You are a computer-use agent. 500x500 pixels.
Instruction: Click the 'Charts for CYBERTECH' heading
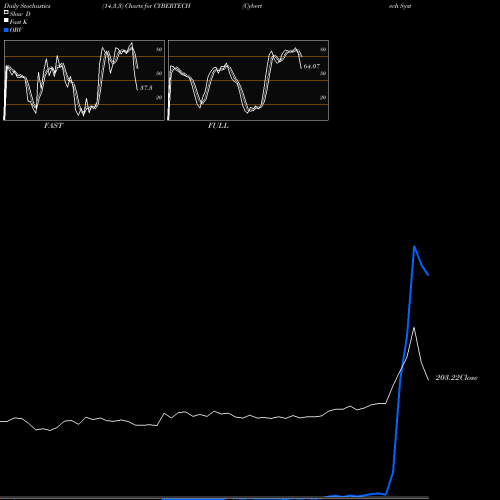(157, 6)
